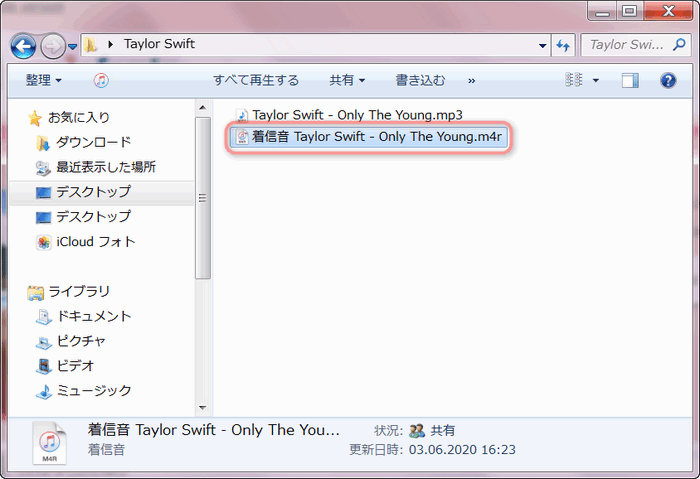Click the 共有 status users icon
This screenshot has height=479, width=700.
pos(417,430)
